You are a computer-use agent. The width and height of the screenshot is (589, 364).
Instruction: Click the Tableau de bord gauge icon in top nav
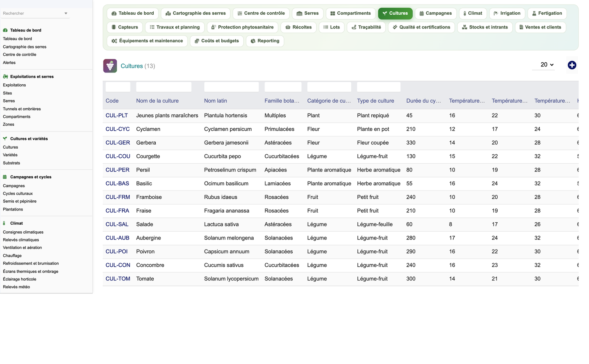(x=114, y=13)
